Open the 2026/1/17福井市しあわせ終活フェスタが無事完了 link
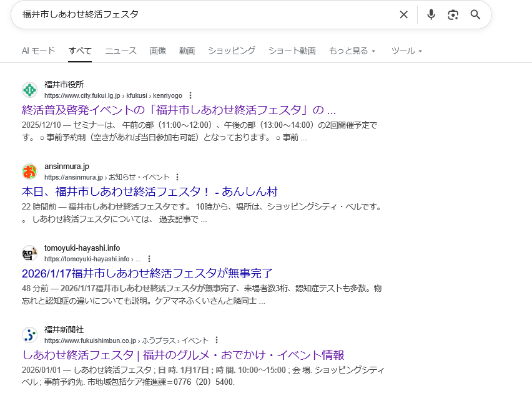 coord(147,273)
